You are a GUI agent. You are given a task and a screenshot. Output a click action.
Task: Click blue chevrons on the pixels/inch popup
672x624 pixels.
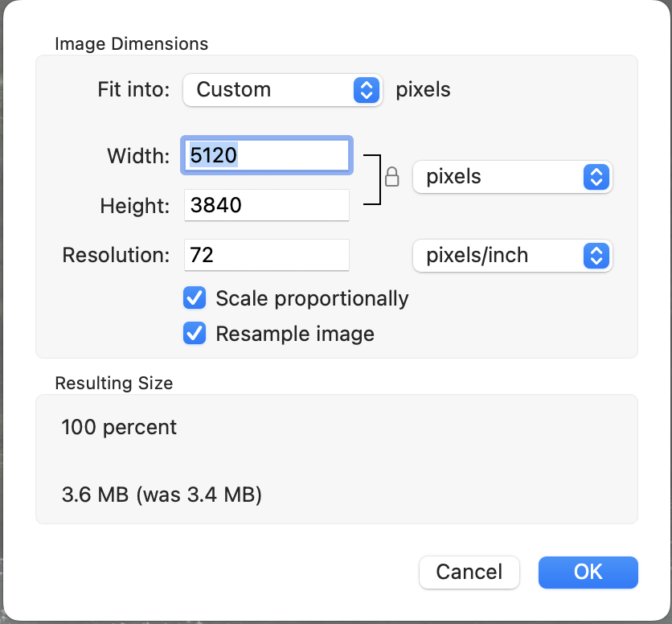click(x=595, y=256)
